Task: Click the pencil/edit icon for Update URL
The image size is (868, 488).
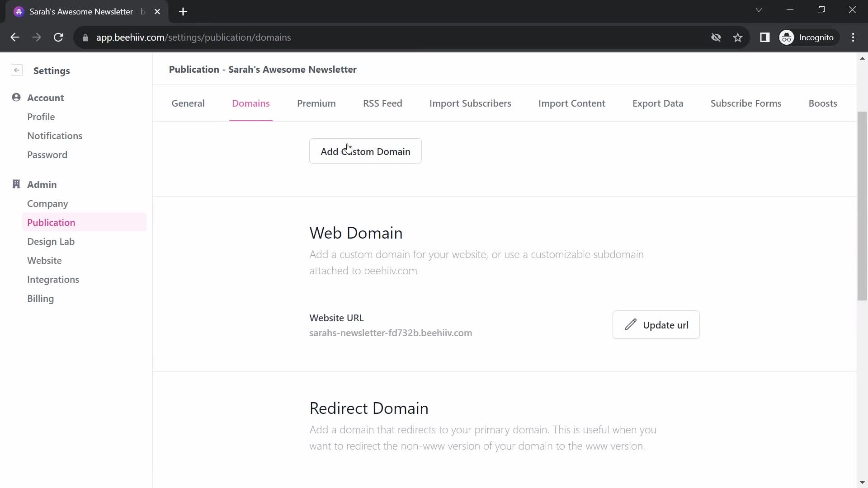Action: [x=630, y=325]
